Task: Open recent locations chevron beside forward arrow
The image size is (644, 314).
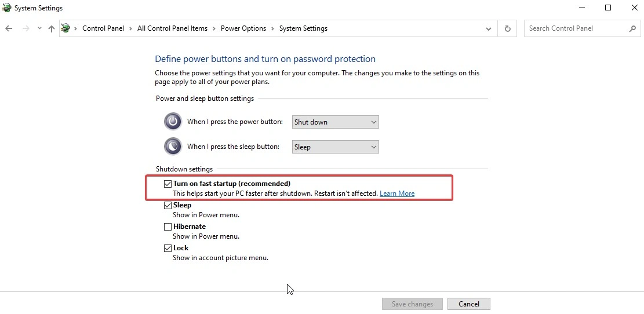Action: 39,28
